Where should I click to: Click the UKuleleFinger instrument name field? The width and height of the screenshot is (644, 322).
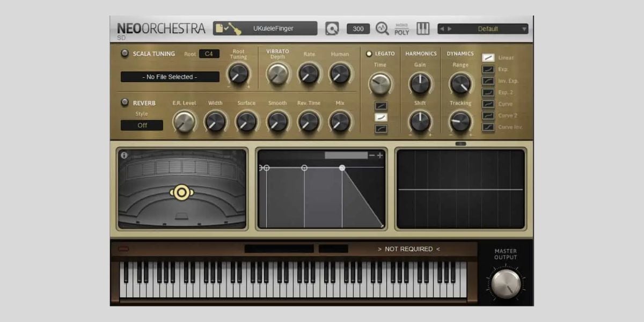tap(274, 28)
